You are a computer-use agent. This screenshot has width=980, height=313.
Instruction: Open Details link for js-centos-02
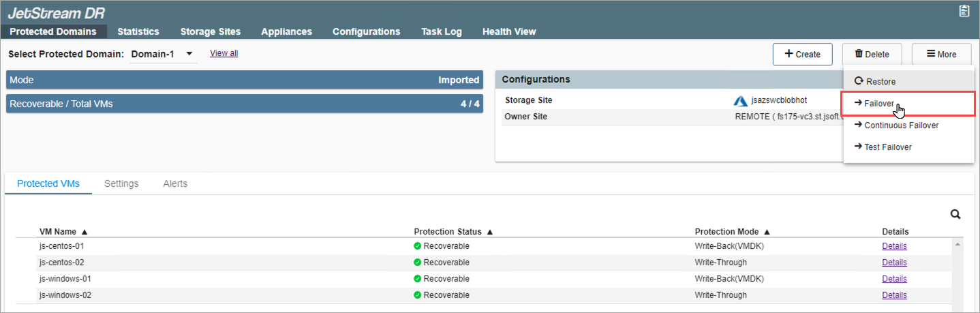click(894, 263)
